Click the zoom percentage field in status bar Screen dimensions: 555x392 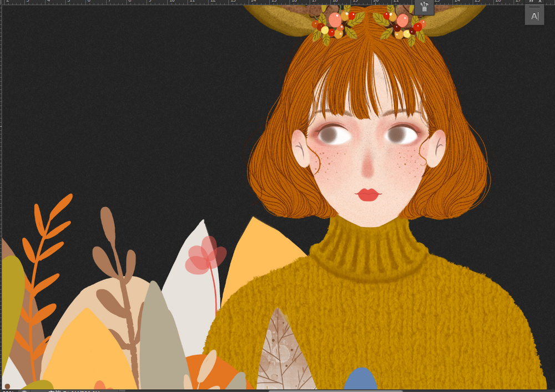click(8, 391)
